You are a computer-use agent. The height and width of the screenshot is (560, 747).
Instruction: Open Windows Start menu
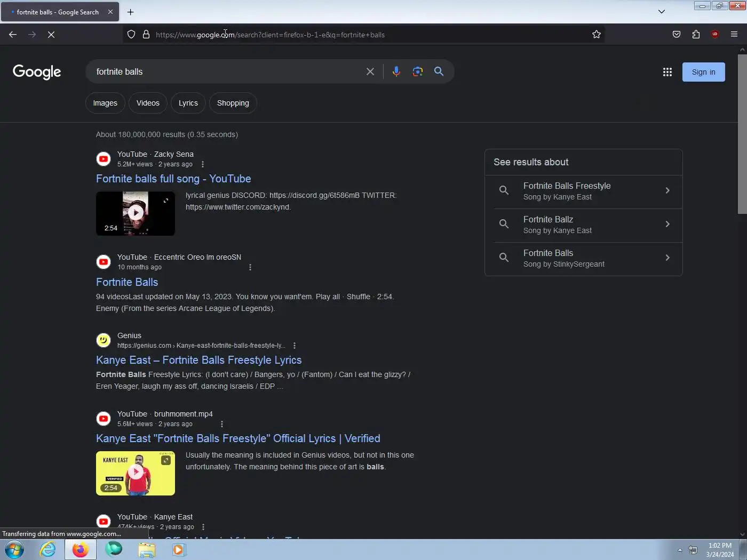[x=14, y=549]
